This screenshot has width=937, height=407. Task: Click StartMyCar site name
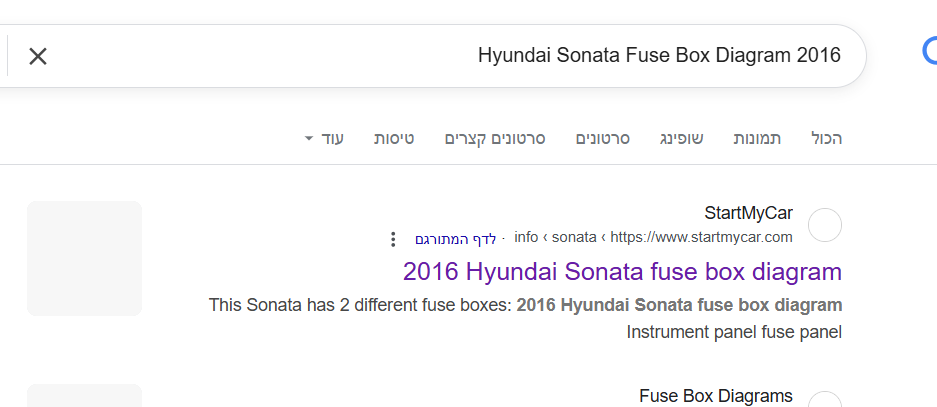[x=748, y=213]
